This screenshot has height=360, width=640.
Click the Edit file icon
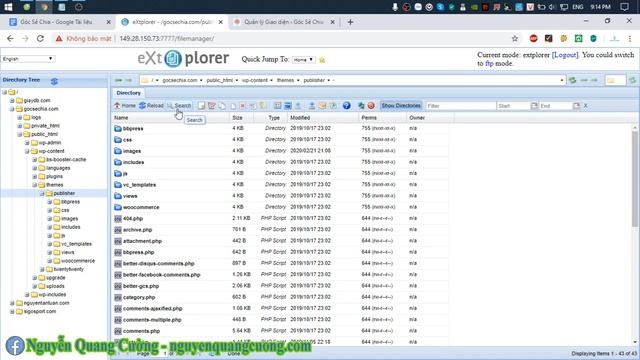211,106
